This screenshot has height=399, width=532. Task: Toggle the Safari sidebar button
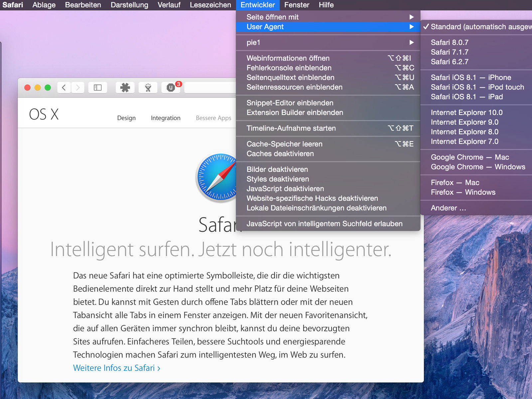point(97,87)
